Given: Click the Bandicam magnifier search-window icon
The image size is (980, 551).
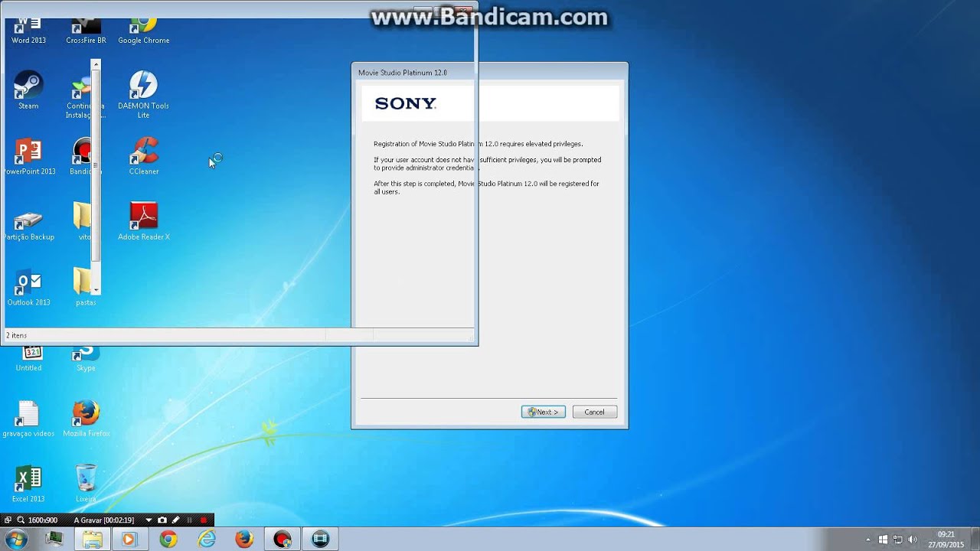Looking at the screenshot, I should (21, 520).
